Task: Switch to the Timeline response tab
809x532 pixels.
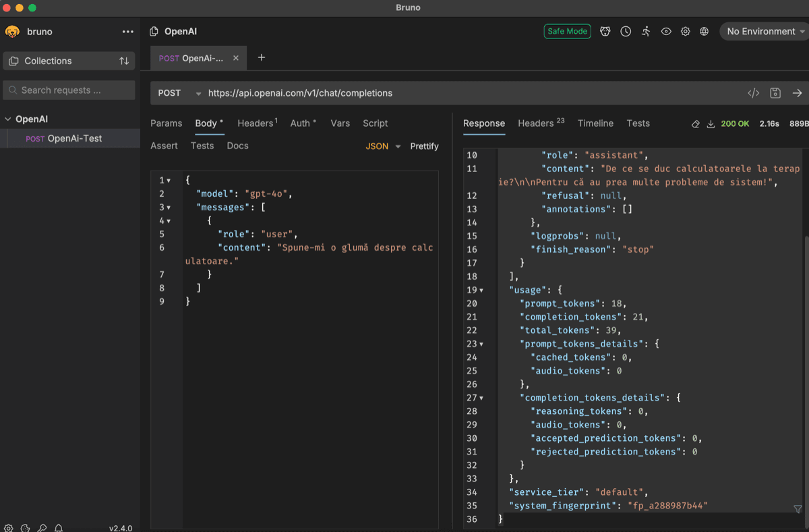Action: pyautogui.click(x=595, y=123)
